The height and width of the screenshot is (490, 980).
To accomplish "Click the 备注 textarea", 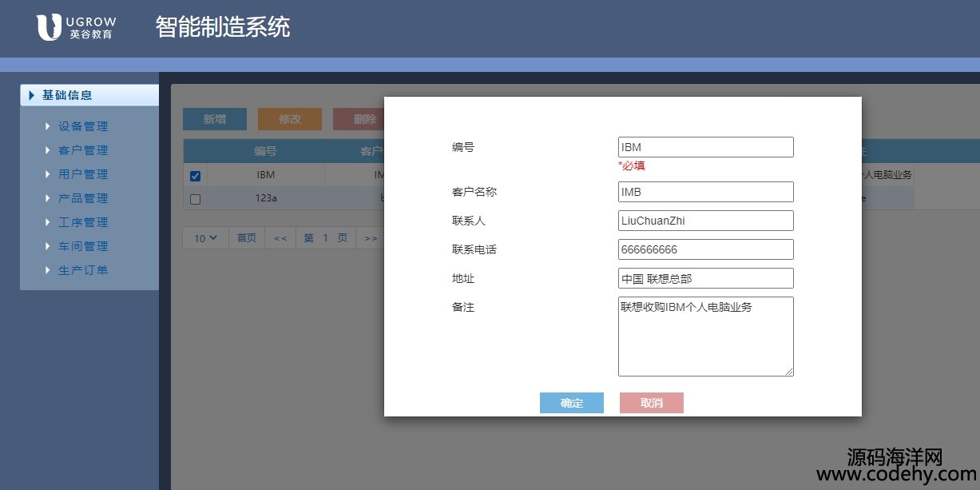I will coord(706,337).
